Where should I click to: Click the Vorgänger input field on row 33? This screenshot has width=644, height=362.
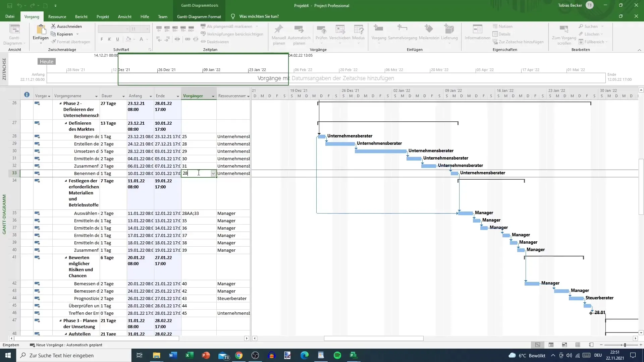coord(198,173)
